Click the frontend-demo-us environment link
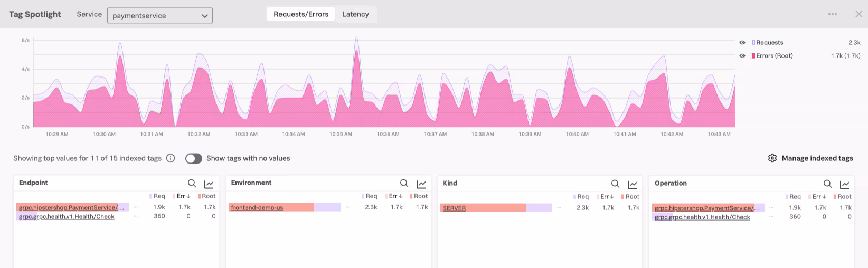Image resolution: width=868 pixels, height=268 pixels. (x=257, y=208)
